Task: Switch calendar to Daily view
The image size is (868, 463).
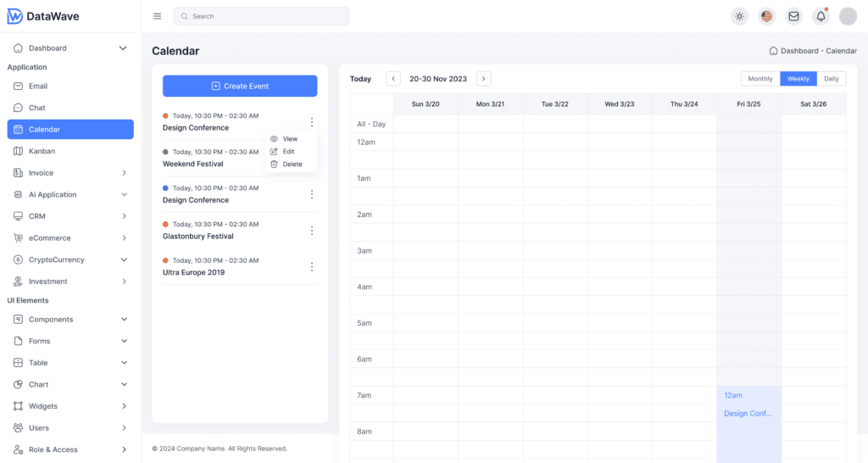Action: [831, 79]
